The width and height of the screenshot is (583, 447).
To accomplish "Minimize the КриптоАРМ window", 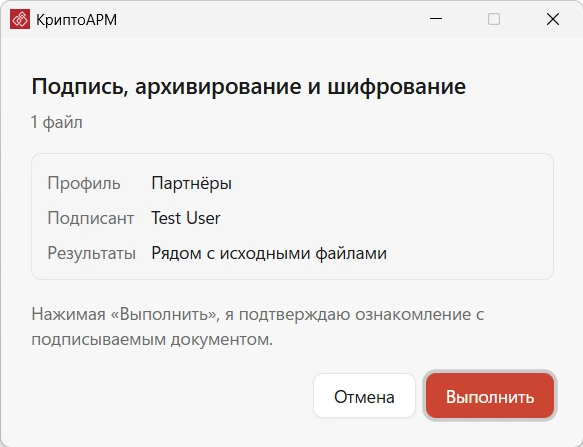I will click(436, 19).
